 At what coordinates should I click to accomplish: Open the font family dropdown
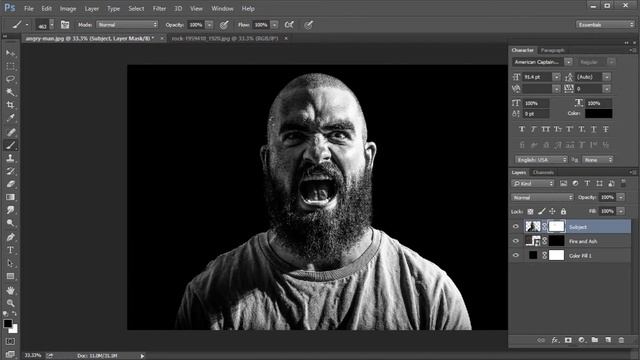568,62
